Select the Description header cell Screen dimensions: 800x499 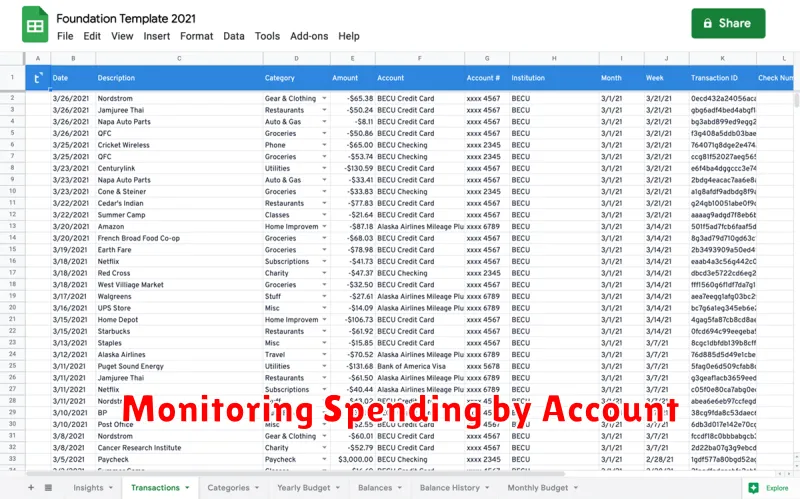tap(179, 78)
